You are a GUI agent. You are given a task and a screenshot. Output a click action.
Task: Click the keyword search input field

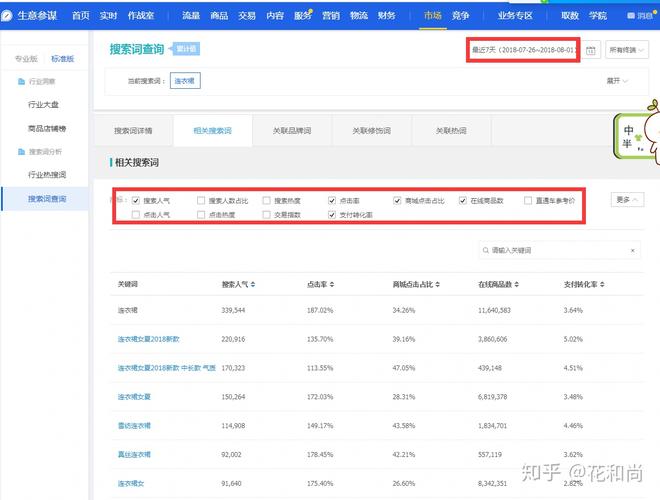tap(560, 250)
